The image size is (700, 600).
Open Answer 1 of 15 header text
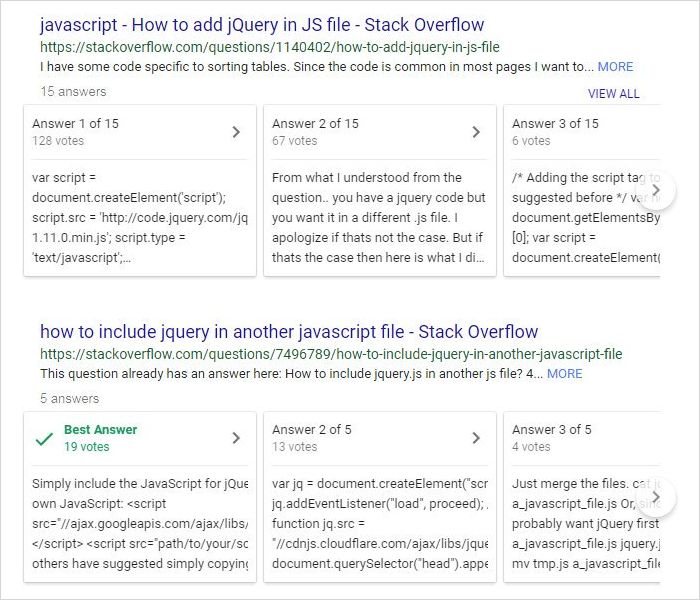point(75,124)
